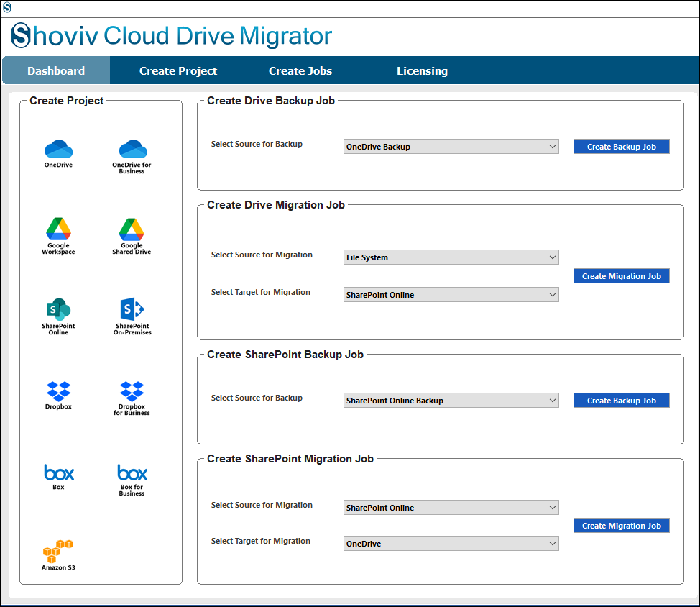Click Create Backup Job for SharePoint Backup
700x607 pixels.
click(622, 401)
